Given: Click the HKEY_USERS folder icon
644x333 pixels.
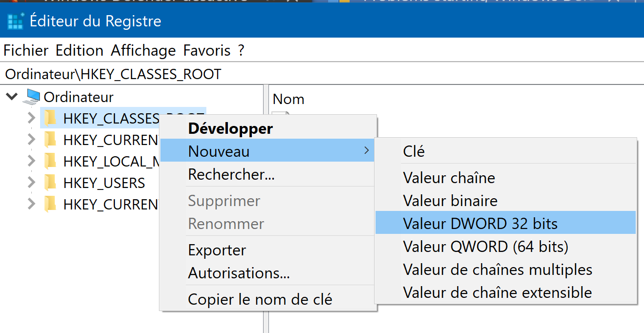Looking at the screenshot, I should 50,183.
